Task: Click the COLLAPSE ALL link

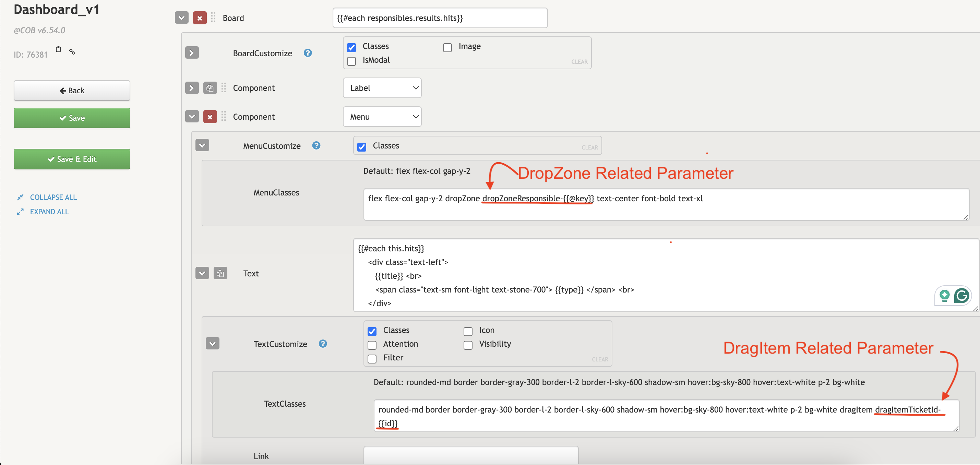Action: [x=53, y=197]
